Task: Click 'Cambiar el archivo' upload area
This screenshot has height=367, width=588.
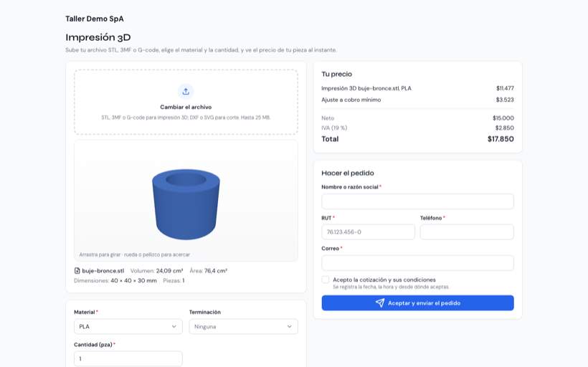Action: (x=186, y=102)
